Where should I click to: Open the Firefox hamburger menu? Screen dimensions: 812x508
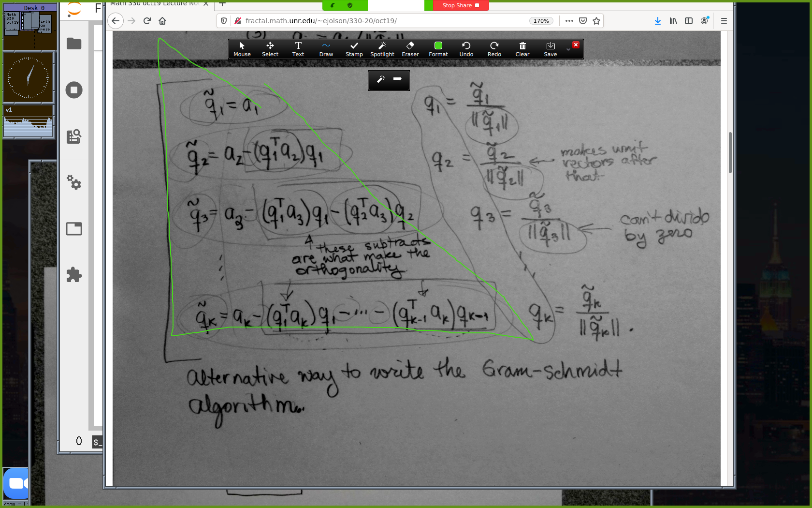click(724, 21)
